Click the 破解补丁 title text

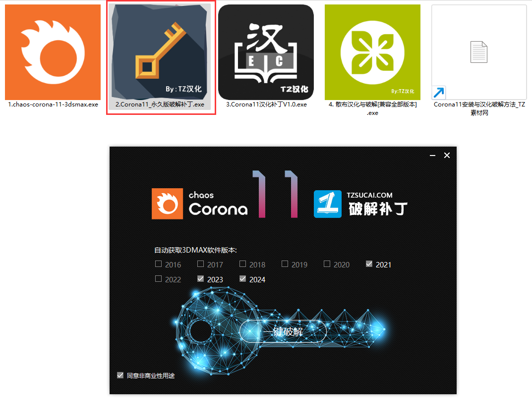coord(378,209)
